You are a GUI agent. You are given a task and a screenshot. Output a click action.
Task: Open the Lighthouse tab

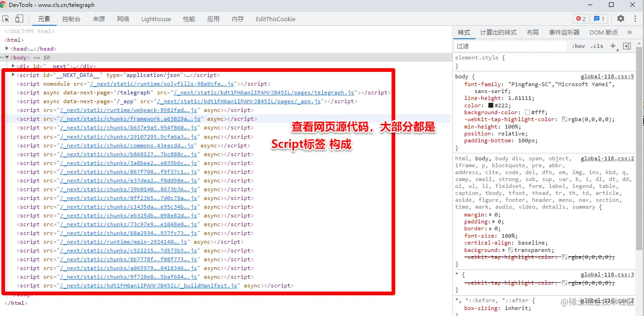(x=156, y=19)
